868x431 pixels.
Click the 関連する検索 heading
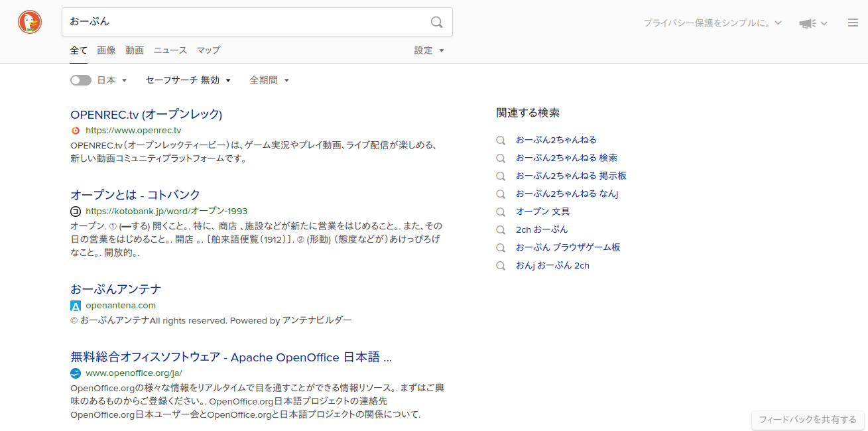pos(528,113)
